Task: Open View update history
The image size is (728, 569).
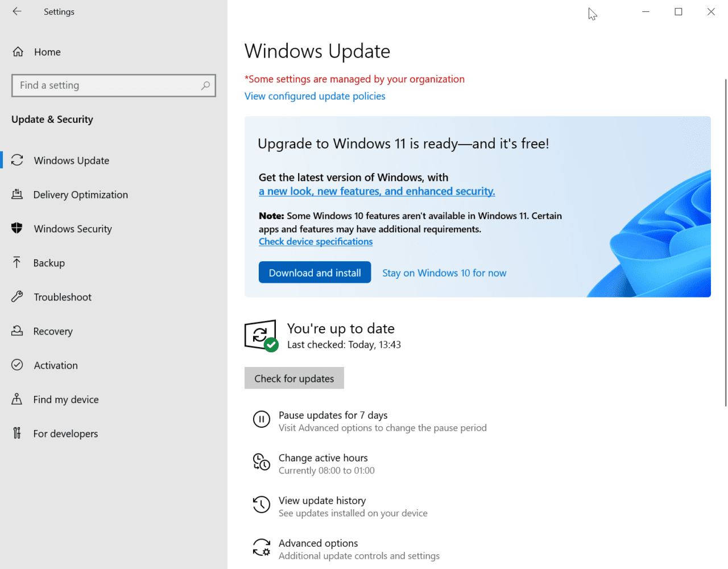Action: pyautogui.click(x=340, y=506)
